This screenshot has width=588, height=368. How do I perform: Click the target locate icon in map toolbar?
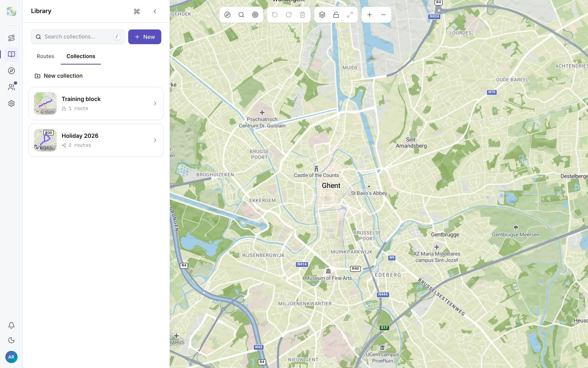click(255, 15)
